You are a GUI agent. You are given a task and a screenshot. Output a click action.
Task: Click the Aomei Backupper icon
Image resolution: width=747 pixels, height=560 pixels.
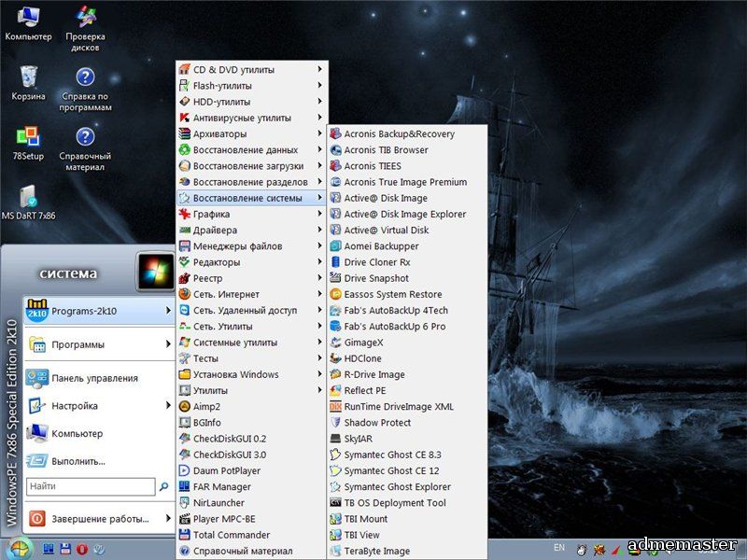click(x=335, y=246)
